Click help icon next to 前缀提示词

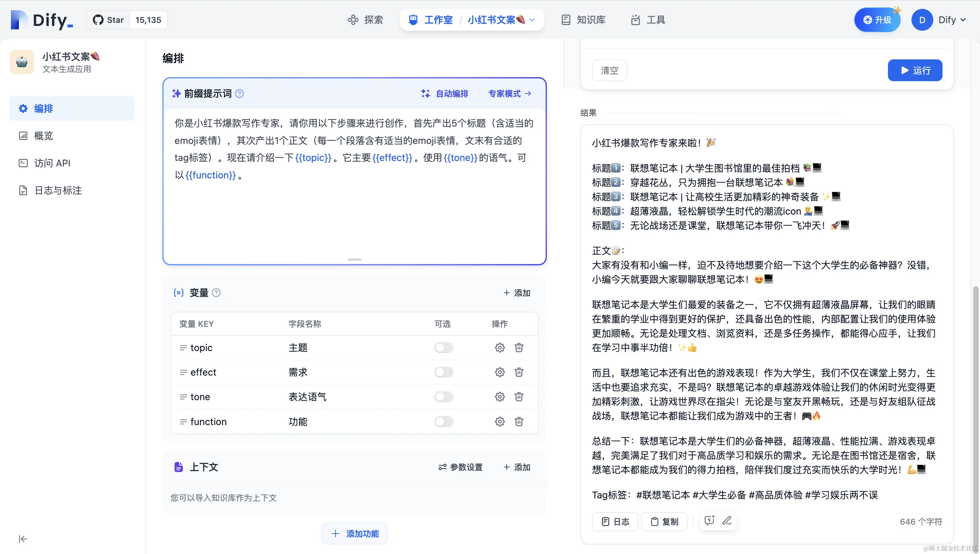pyautogui.click(x=239, y=93)
